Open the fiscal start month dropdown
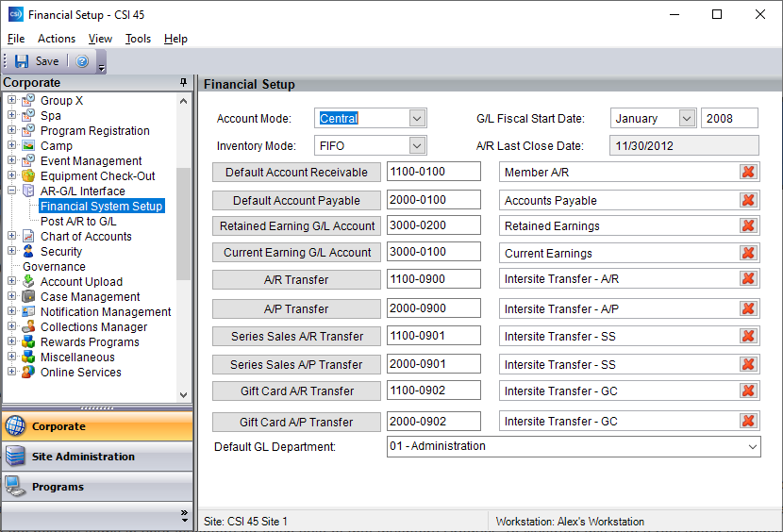Screen dimensions: 783x532 click(x=687, y=119)
